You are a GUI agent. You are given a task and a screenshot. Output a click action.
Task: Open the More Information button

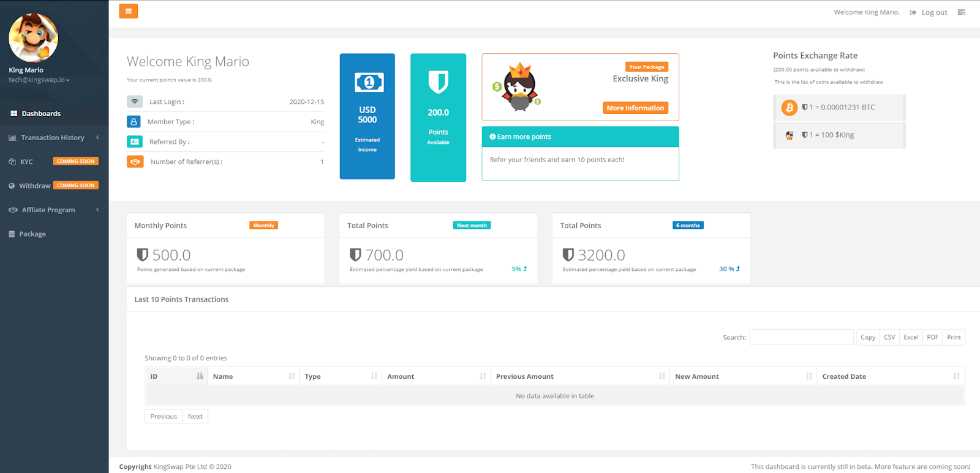[635, 108]
